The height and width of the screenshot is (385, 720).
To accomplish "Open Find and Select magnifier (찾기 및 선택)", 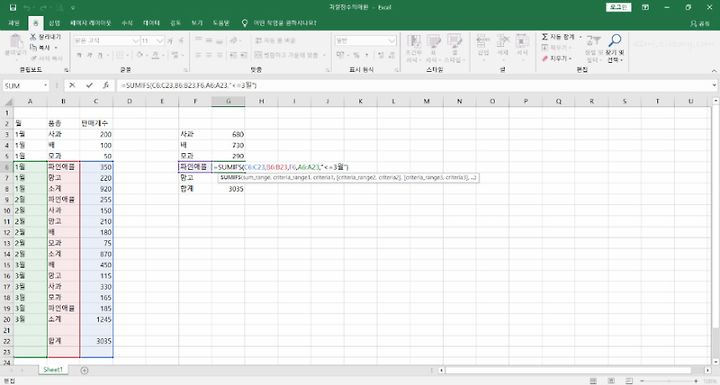I will point(615,48).
